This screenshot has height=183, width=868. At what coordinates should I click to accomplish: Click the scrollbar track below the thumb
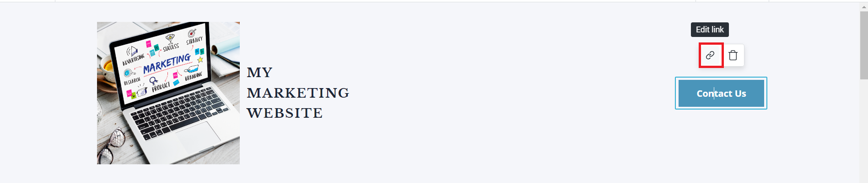click(864, 132)
